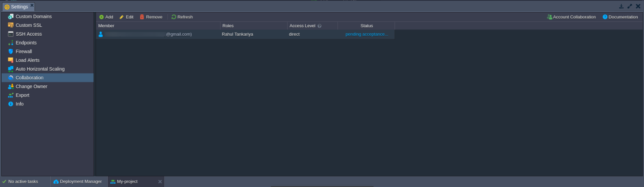
Task: Switch to Deployment Manager tab
Action: click(x=79, y=182)
